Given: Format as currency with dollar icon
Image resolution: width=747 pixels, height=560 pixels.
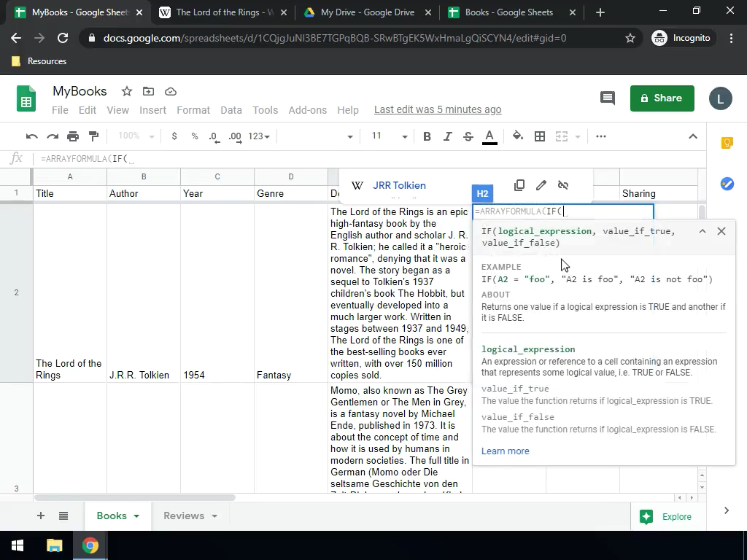Looking at the screenshot, I should tap(174, 136).
